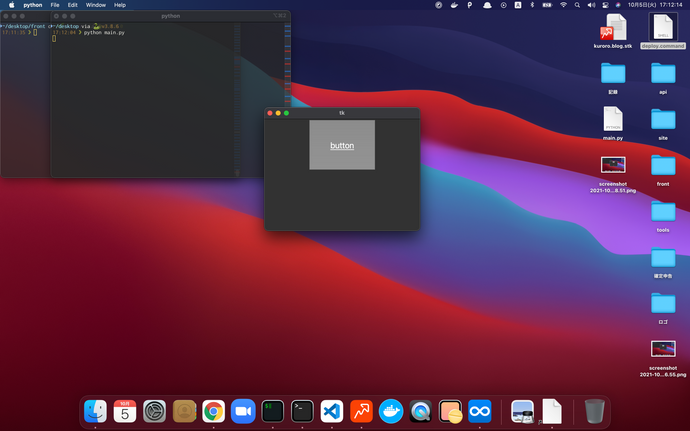Launch Google Chrome from the dock
This screenshot has width=690, height=431.
[213, 411]
